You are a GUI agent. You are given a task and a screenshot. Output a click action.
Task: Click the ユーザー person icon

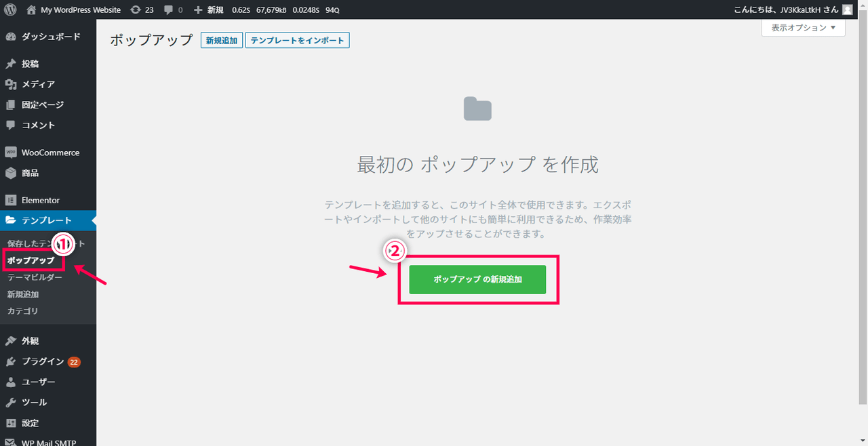(10, 382)
